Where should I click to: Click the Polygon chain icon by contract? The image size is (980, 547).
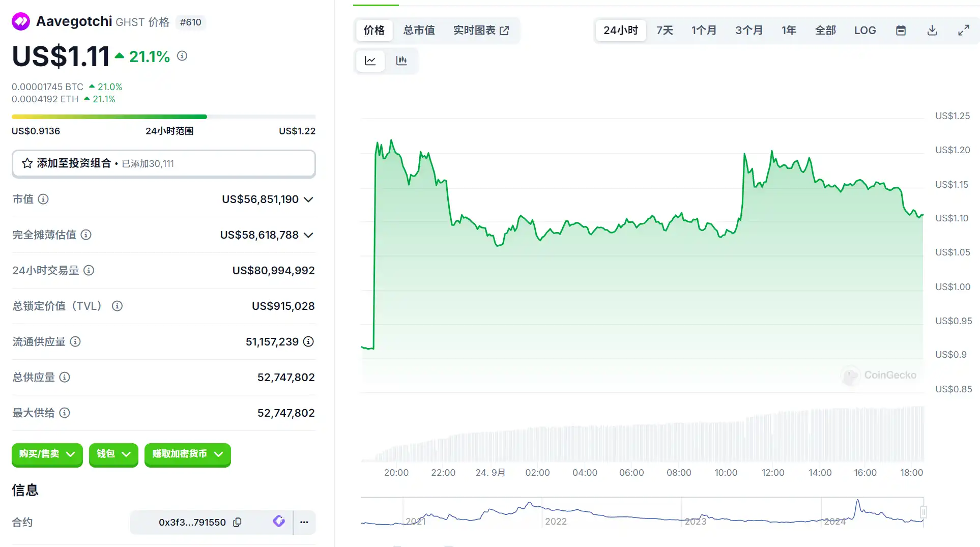click(278, 521)
